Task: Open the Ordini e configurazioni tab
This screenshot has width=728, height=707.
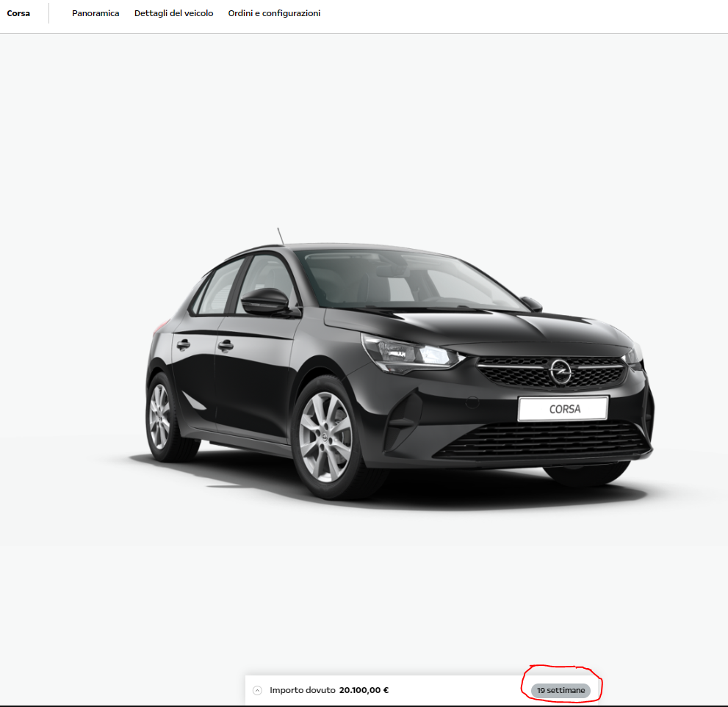Action: click(x=274, y=13)
